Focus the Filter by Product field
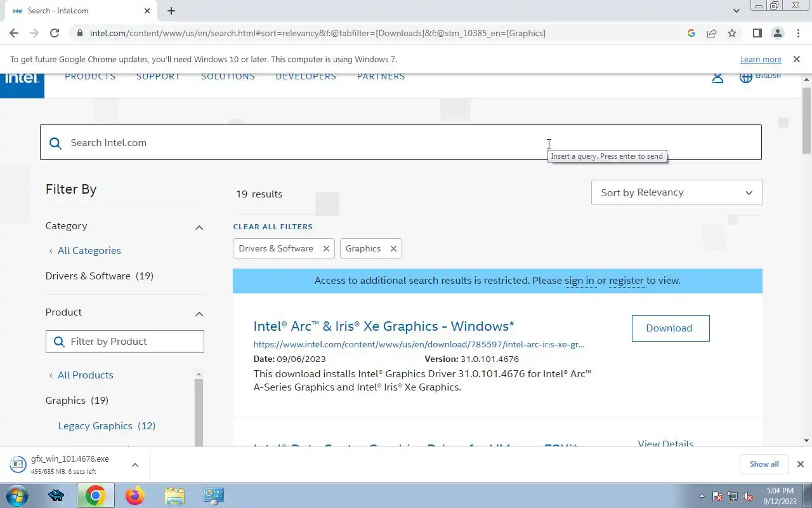The height and width of the screenshot is (508, 812). click(125, 342)
